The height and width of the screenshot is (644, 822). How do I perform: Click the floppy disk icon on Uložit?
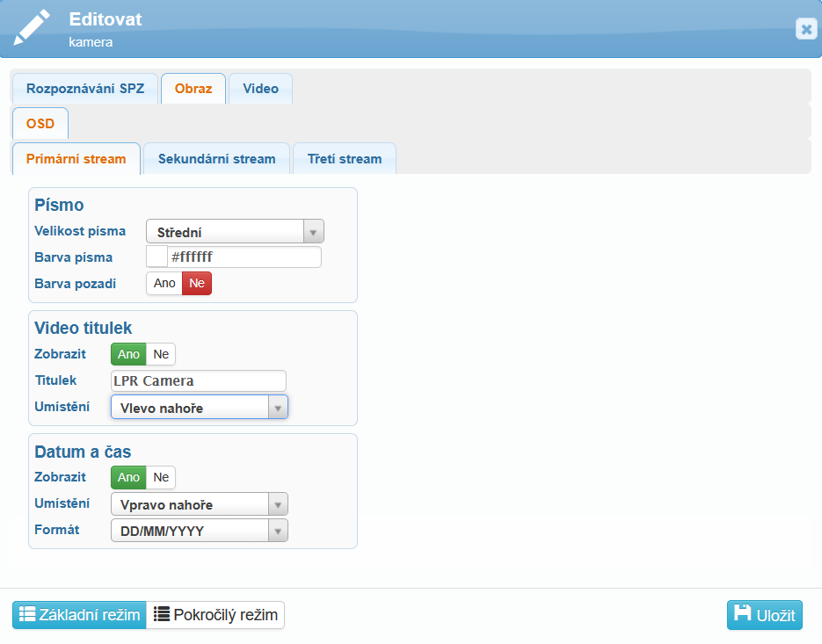click(x=743, y=614)
